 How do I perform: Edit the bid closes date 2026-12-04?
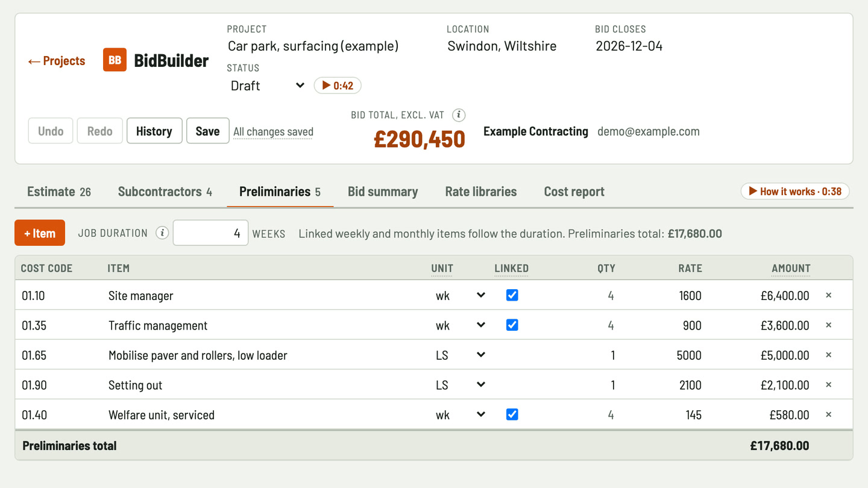[x=653, y=46]
